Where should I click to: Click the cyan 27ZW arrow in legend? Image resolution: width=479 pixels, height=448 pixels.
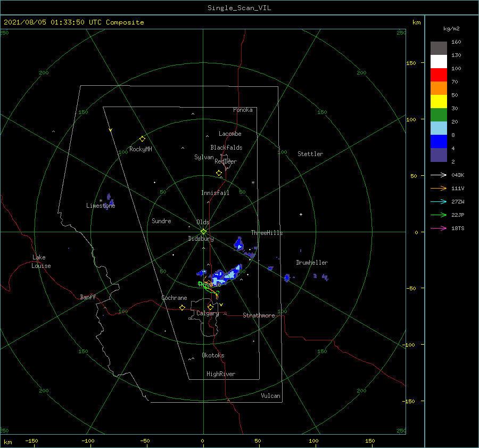[x=439, y=201]
